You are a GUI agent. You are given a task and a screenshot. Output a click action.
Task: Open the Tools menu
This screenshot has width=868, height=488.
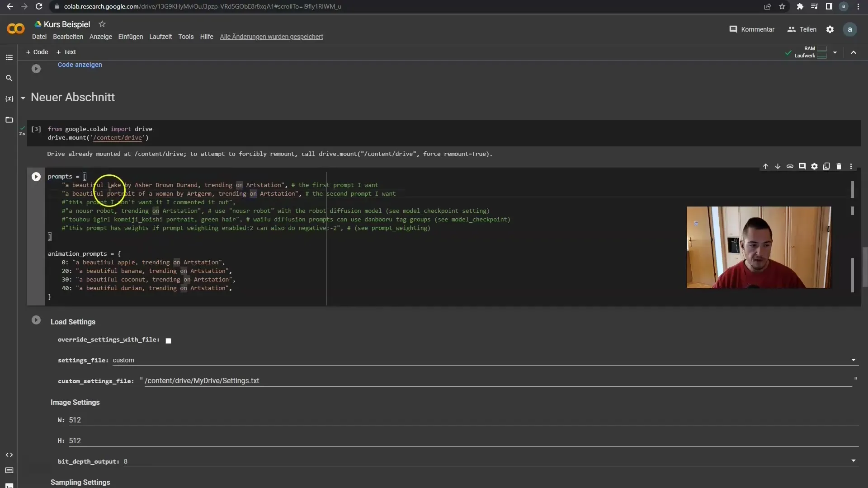click(186, 37)
